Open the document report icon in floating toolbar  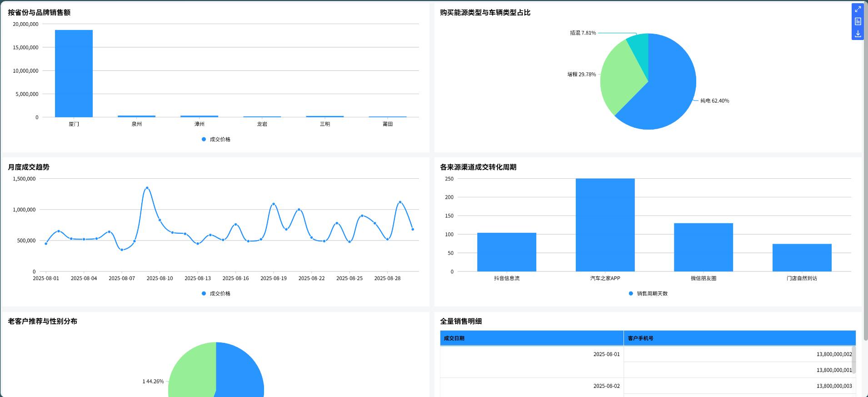(858, 21)
